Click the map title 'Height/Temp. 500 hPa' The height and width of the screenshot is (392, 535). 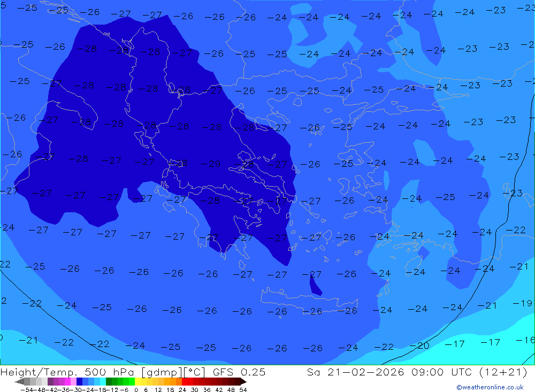pyautogui.click(x=68, y=372)
